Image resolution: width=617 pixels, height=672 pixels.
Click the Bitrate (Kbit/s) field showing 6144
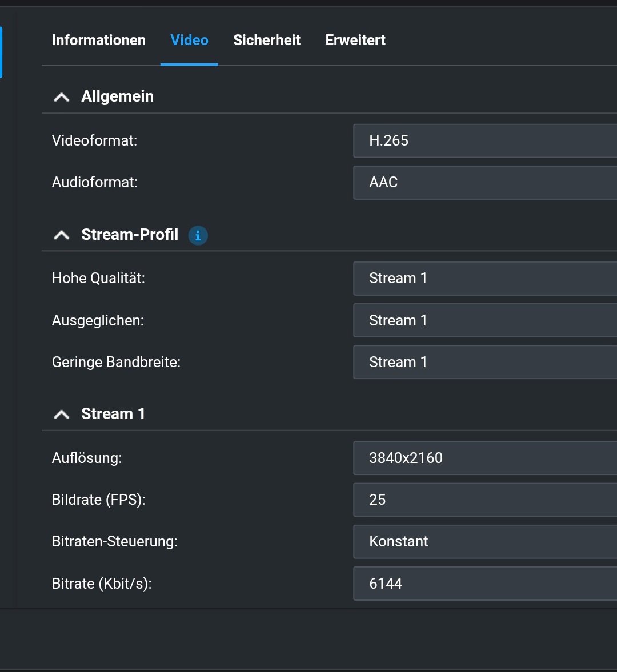485,584
